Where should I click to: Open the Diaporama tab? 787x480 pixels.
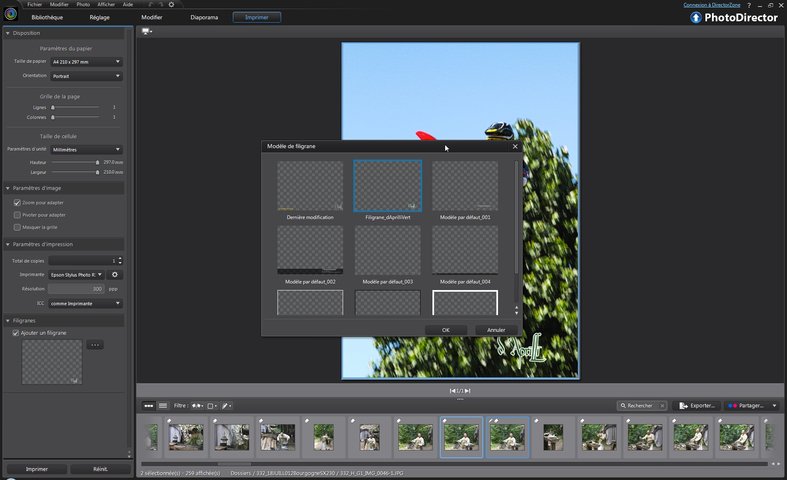tap(205, 18)
